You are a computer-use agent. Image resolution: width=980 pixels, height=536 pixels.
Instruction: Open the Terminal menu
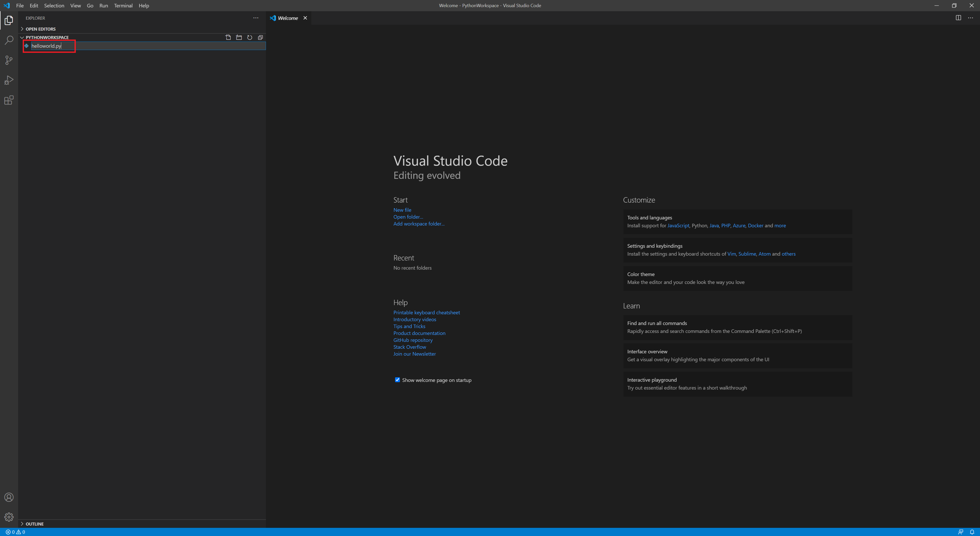point(123,6)
